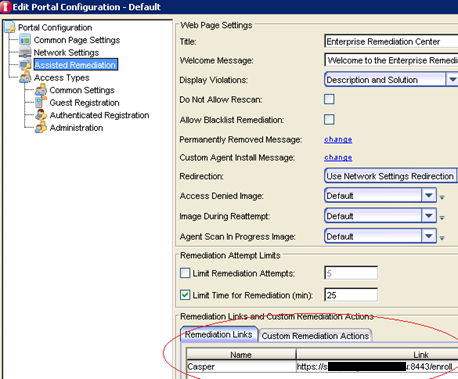Open Administration tree item
This screenshot has width=458, height=379.
[x=76, y=128]
